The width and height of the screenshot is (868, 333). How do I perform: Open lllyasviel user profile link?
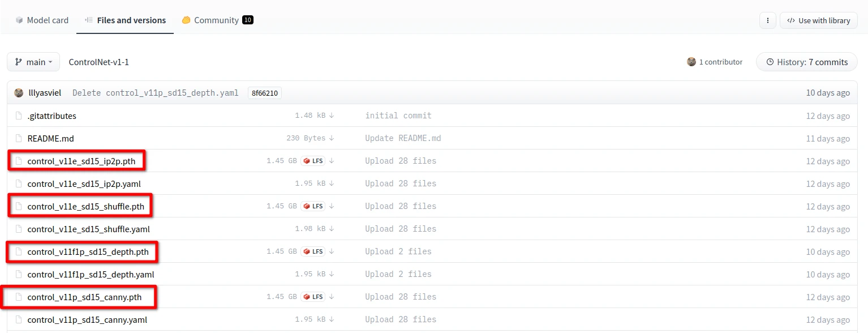[45, 93]
